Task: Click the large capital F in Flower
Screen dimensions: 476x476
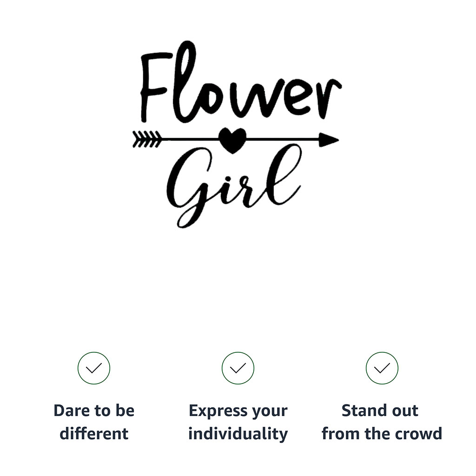Action: coord(156,87)
